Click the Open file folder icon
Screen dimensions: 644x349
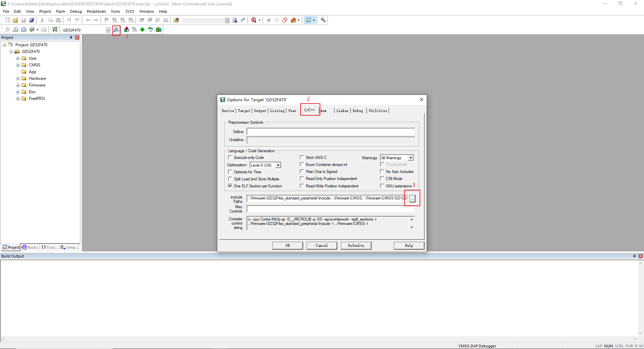[x=15, y=20]
